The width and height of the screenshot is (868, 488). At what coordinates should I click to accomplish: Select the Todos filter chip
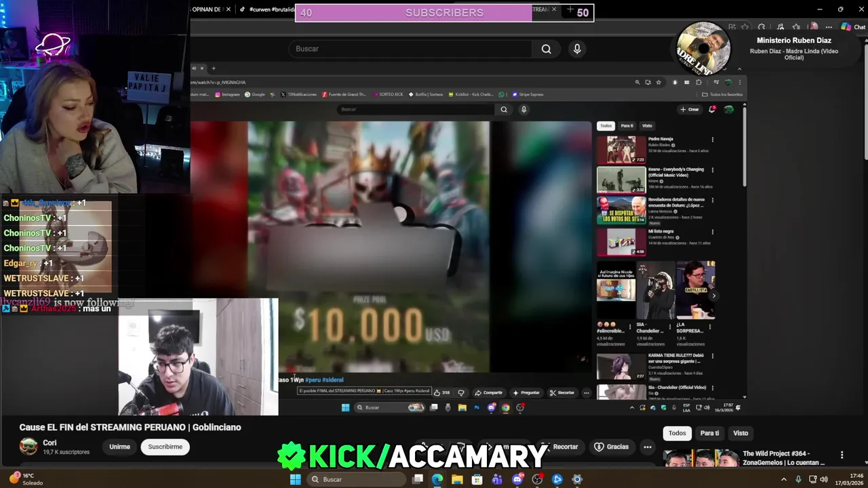click(x=677, y=433)
